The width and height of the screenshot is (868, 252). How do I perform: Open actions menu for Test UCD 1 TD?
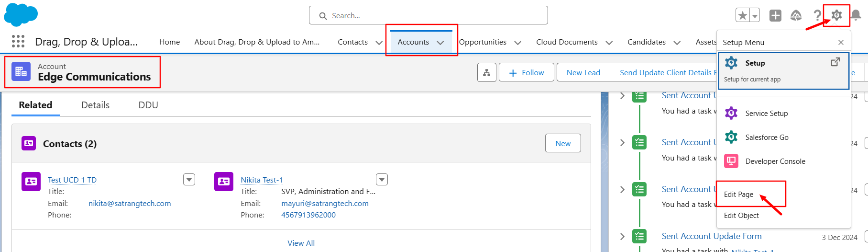coord(189,179)
